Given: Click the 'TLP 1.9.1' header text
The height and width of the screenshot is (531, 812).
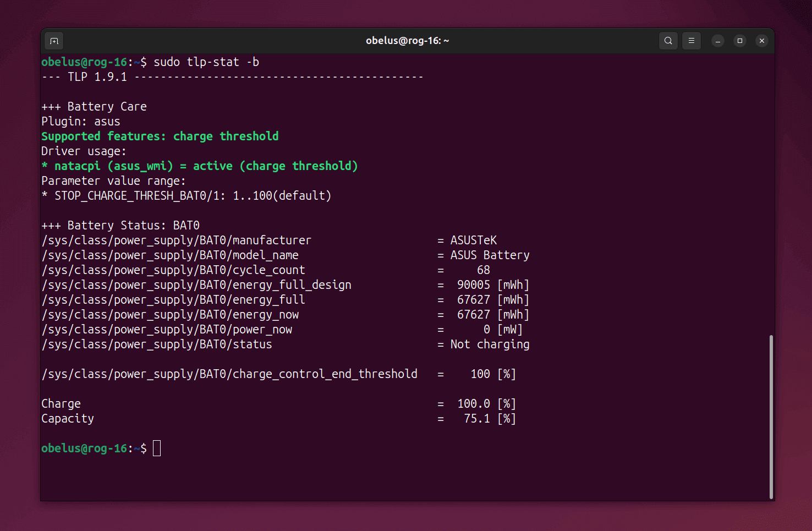Looking at the screenshot, I should click(x=97, y=77).
